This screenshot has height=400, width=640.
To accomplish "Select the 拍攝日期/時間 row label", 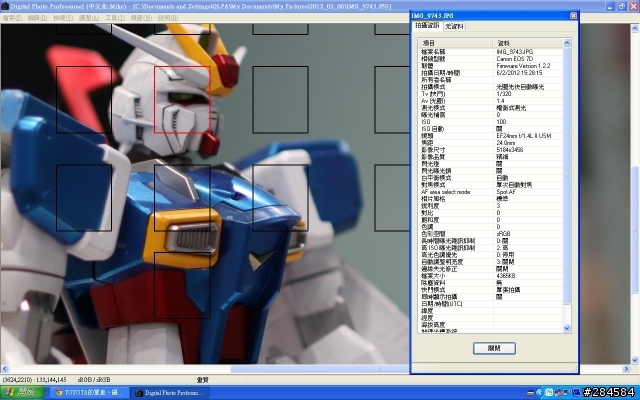I will click(440, 73).
